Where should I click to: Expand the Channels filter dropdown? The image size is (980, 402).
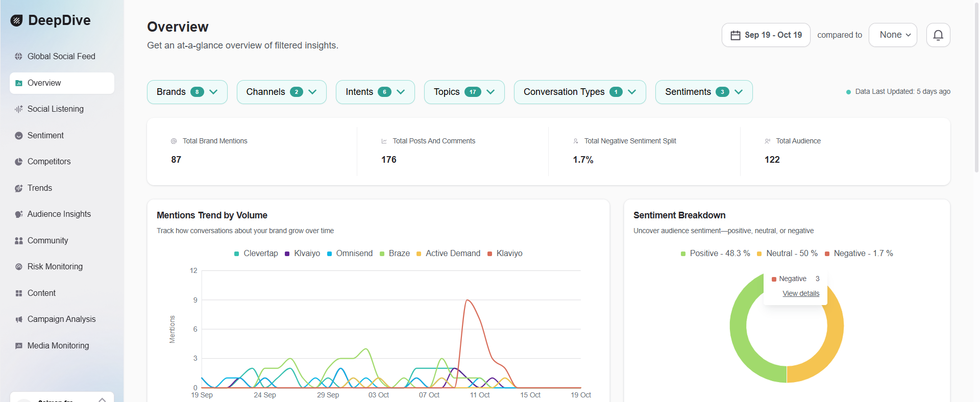coord(281,92)
